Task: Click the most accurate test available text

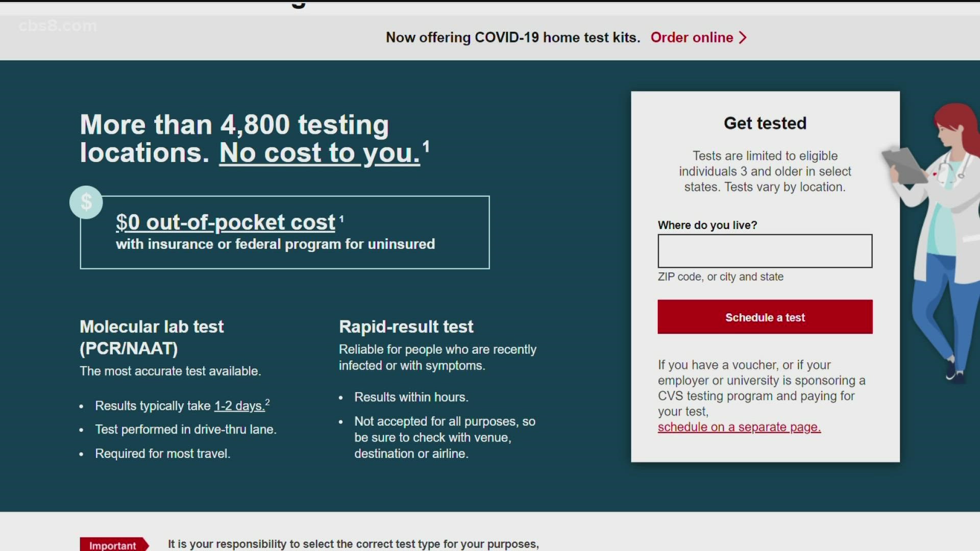Action: click(170, 371)
